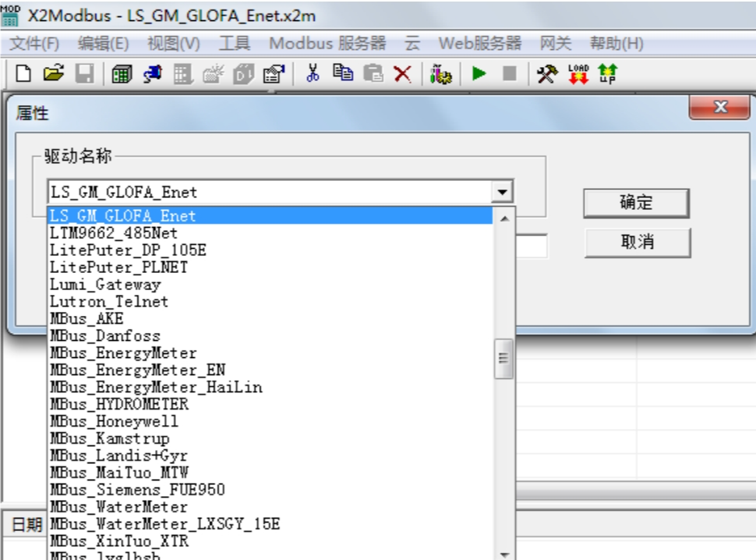Select MBus_Danfoss driver
The height and width of the screenshot is (560, 756).
270,335
